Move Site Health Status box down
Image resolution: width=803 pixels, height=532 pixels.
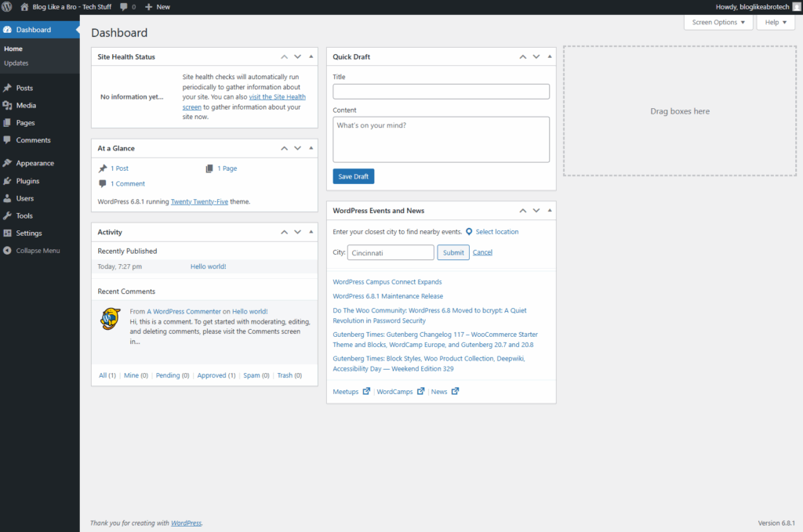coord(297,56)
